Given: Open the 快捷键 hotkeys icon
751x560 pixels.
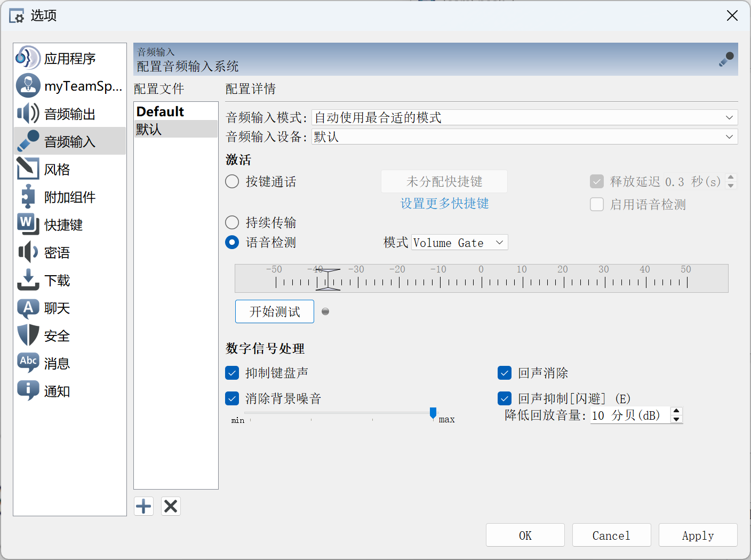Looking at the screenshot, I should [x=28, y=225].
